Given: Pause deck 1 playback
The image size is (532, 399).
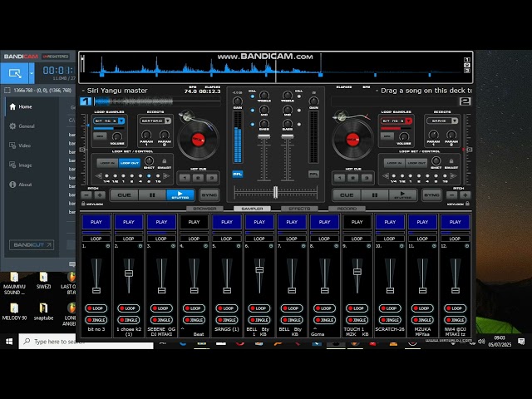Looking at the screenshot, I should (x=152, y=195).
